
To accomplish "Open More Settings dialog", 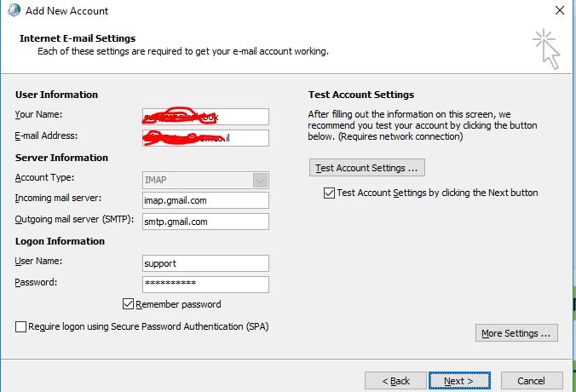I will click(x=516, y=333).
